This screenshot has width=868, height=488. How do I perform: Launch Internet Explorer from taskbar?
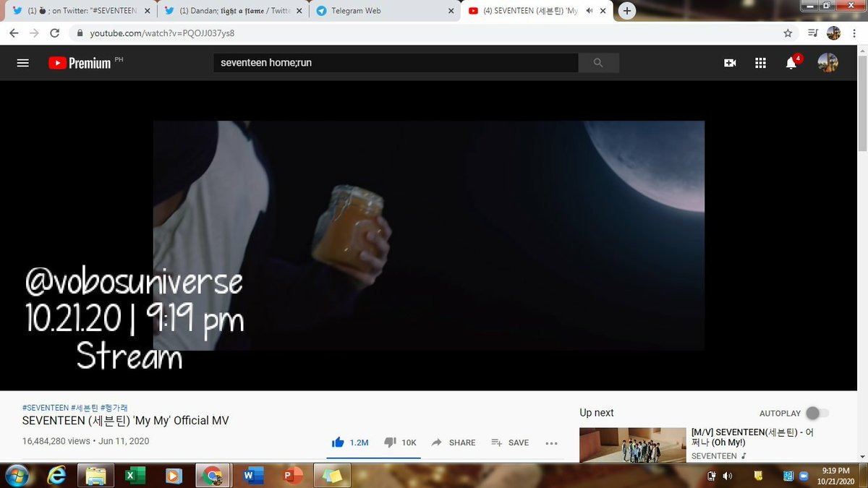click(x=57, y=476)
